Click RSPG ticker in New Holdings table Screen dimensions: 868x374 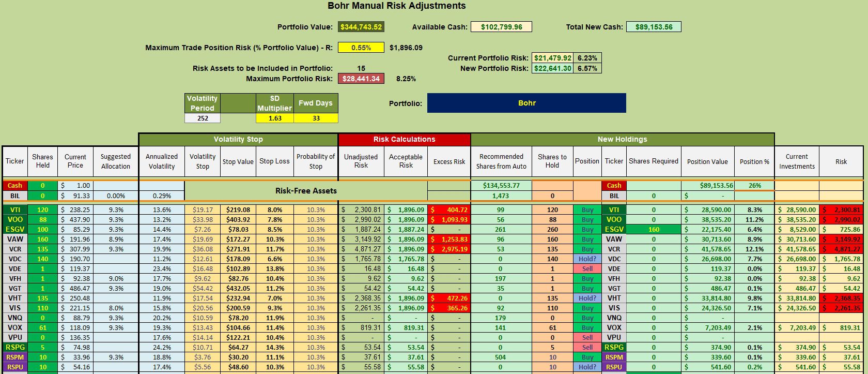pyautogui.click(x=614, y=347)
